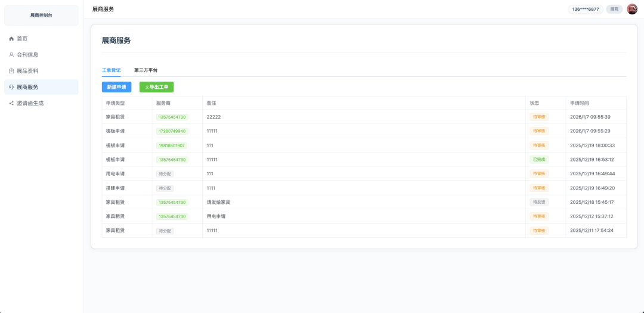
Task: Click 待分配 tag in the 2025/12/11 row
Action: [165, 231]
